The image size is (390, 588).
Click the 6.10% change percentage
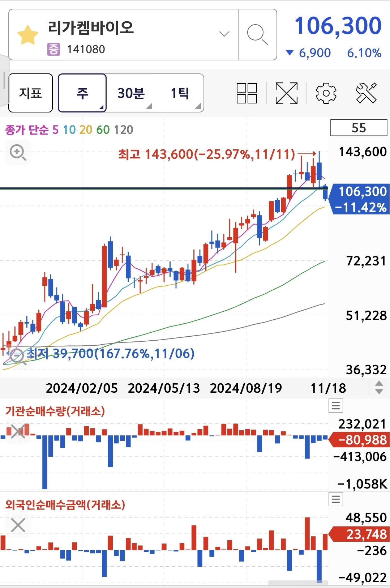(364, 53)
